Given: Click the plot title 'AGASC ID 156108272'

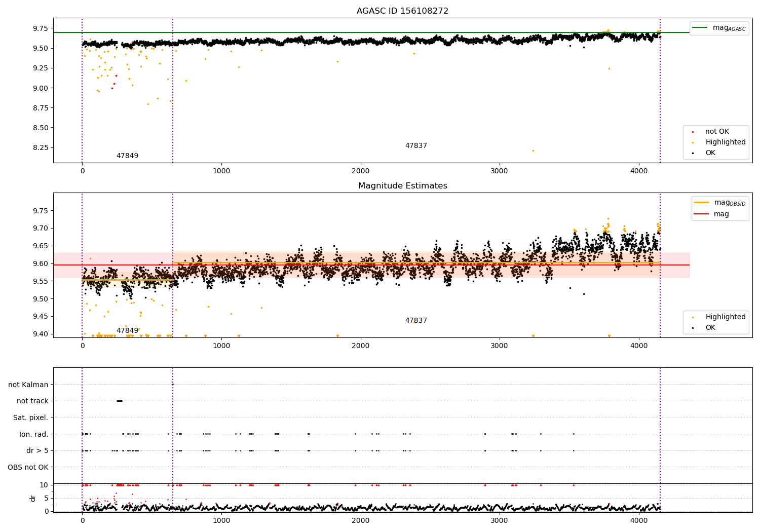Looking at the screenshot, I should pos(402,11).
